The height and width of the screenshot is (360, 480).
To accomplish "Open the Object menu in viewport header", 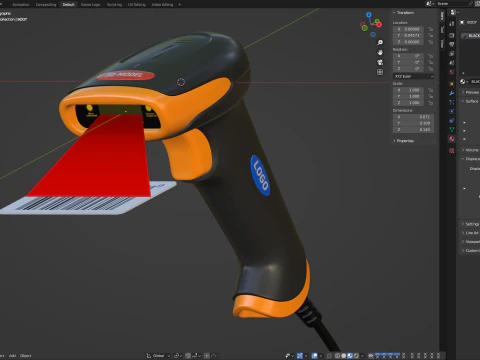I will coord(26,356).
